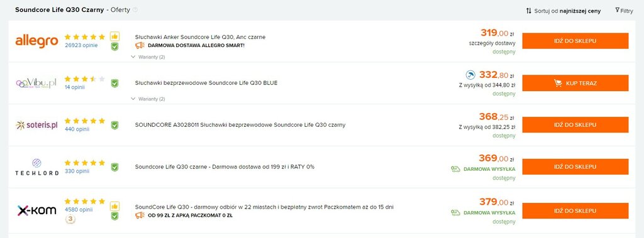Click szczegóły dostawy under the 319,00 price
644x238 pixels.
492,43
